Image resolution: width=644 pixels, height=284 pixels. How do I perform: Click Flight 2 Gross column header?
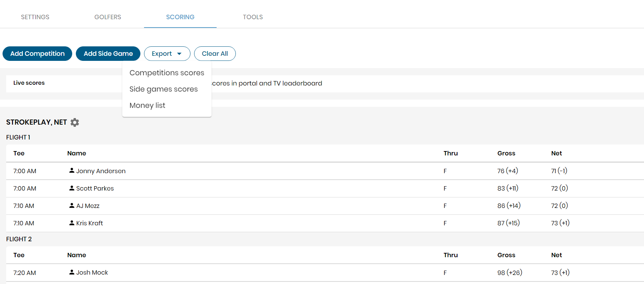tap(506, 255)
